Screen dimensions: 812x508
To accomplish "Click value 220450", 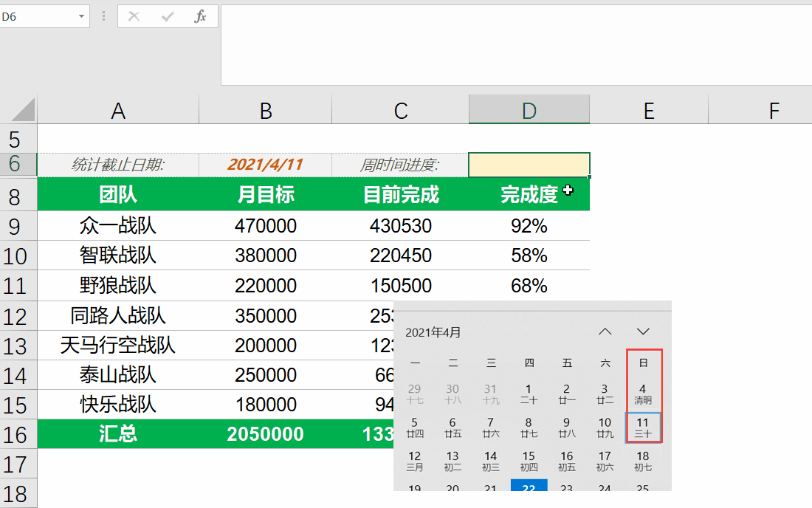I will pyautogui.click(x=400, y=255).
